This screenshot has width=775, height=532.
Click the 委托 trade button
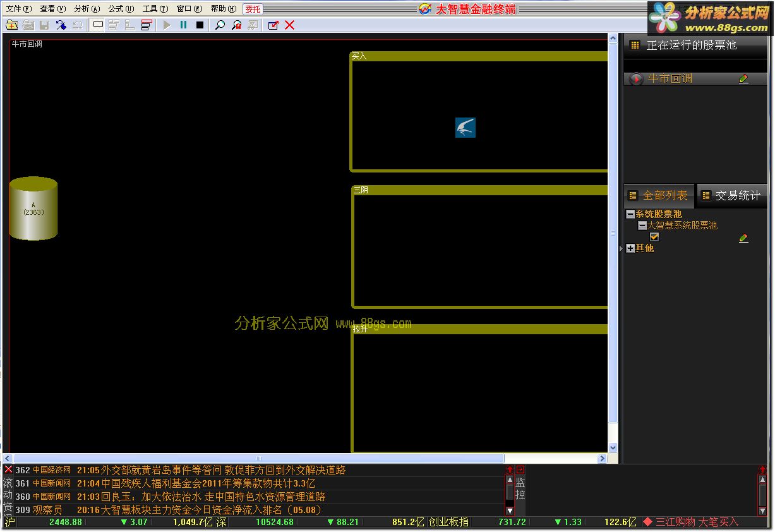(253, 9)
